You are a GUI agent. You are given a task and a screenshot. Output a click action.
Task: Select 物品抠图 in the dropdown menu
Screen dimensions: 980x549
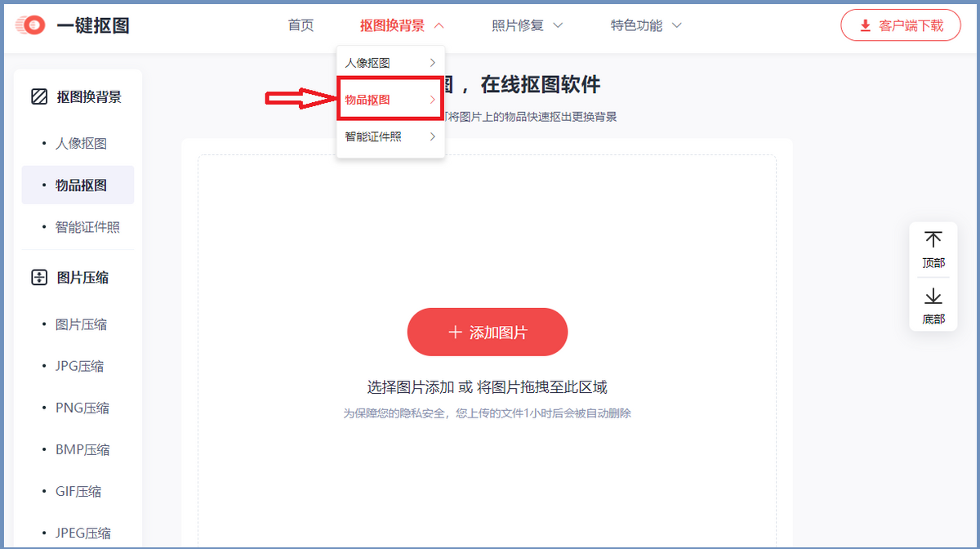(x=390, y=100)
